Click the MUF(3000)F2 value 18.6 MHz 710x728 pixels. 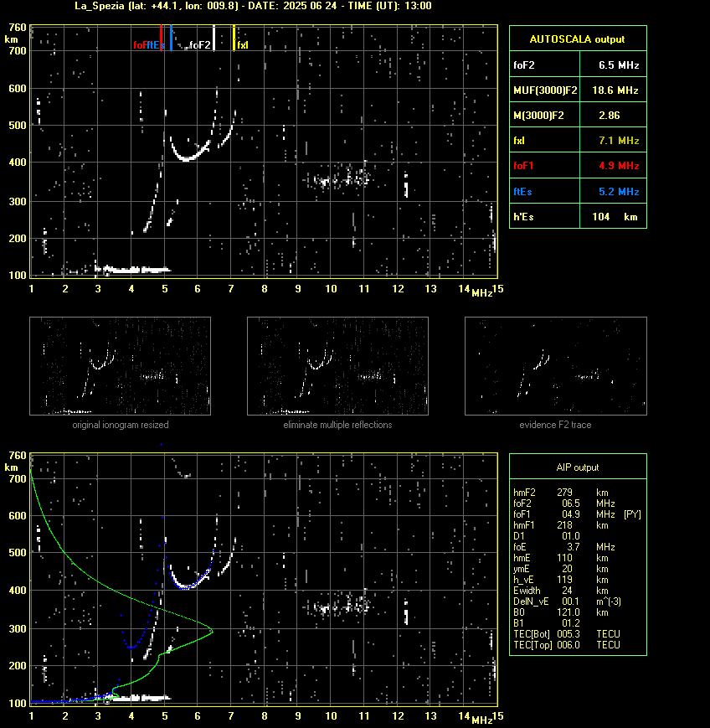[x=615, y=90]
